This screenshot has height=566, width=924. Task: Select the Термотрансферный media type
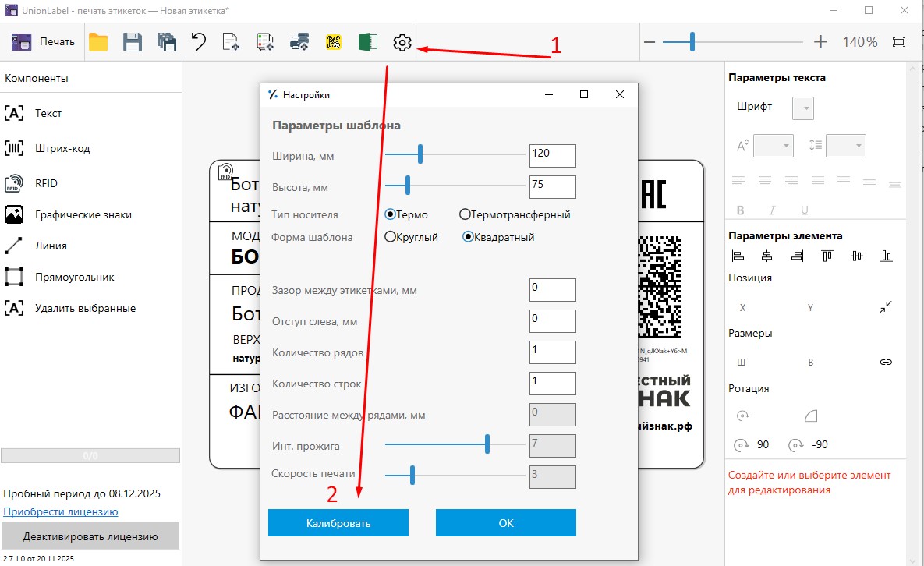(465, 214)
